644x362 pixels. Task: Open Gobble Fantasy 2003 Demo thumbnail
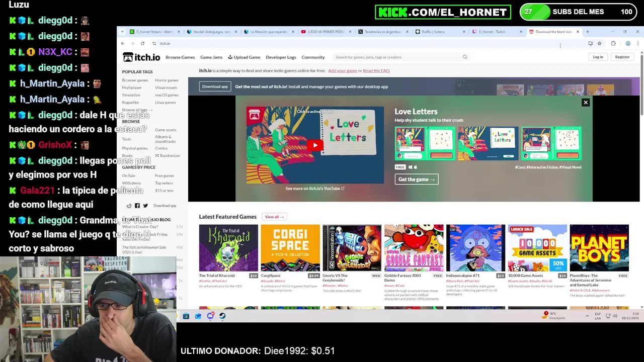coord(414,248)
